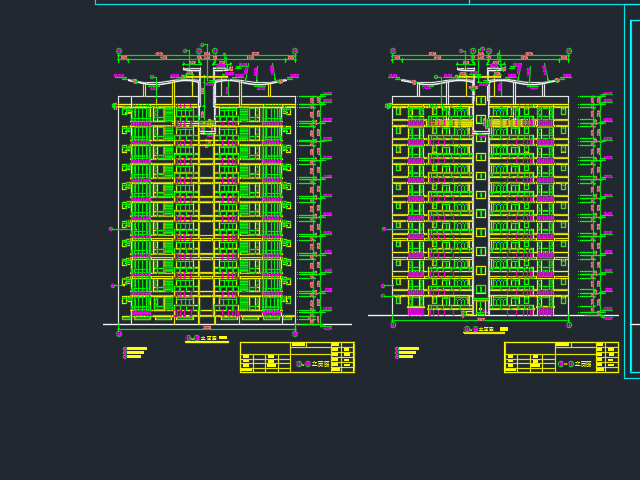Click the bottom-left axis bubble of right elevation
Screen dimensions: 640x480
point(393,325)
